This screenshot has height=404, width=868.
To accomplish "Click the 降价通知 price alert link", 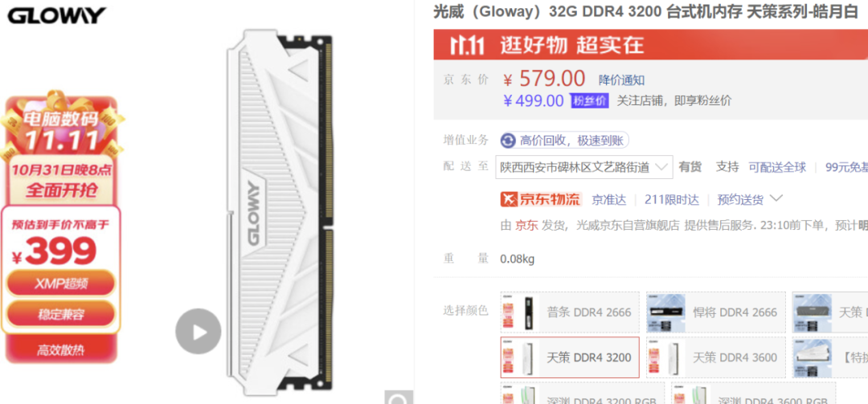I will coord(621,80).
